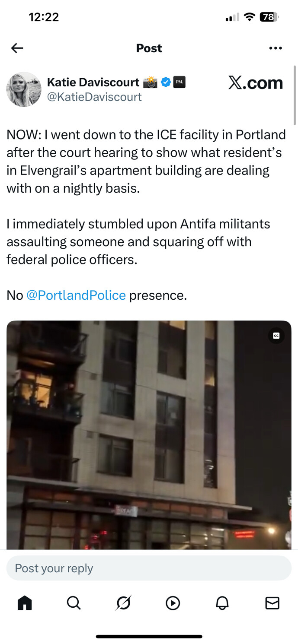
Task: Tap the PM affiliation badge icon
Action: [x=179, y=82]
